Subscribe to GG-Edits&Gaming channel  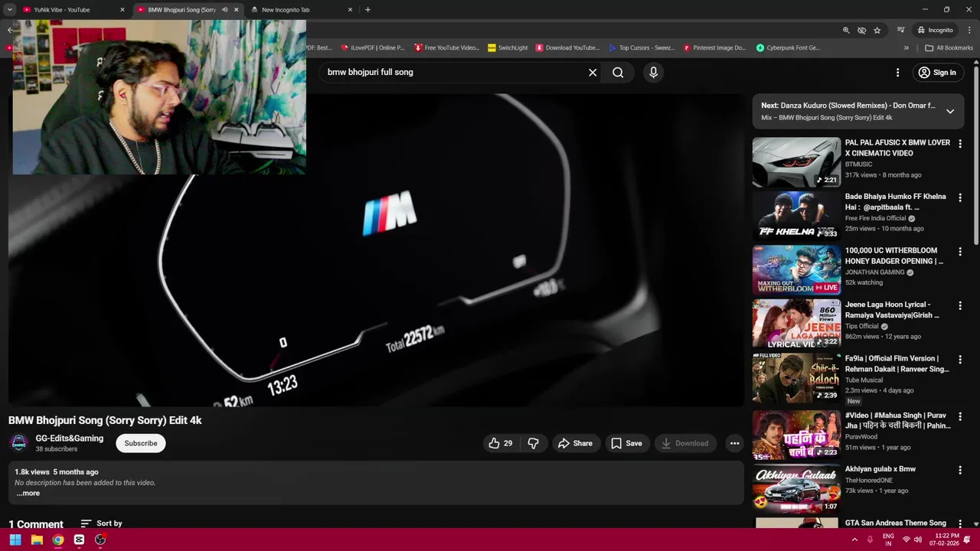pos(141,443)
